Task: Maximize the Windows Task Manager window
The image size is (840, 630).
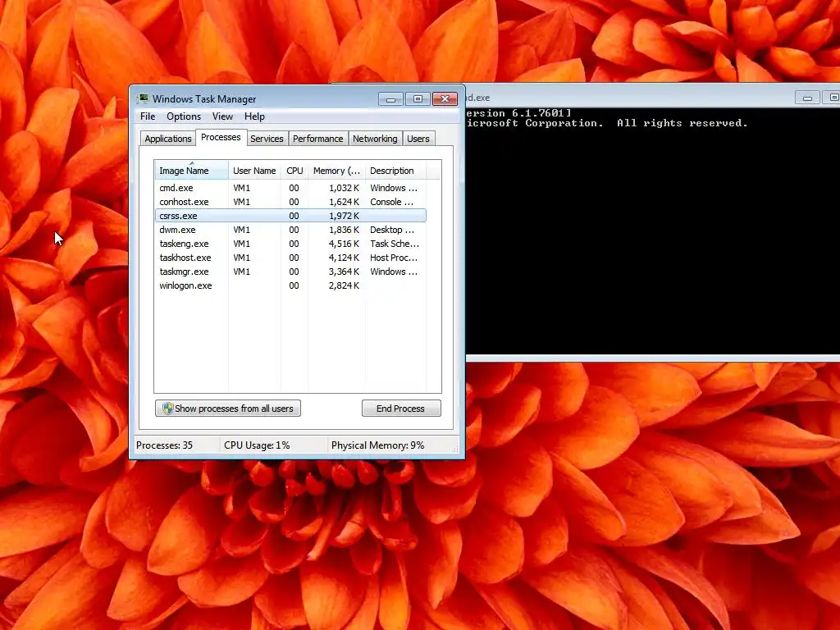Action: click(x=418, y=98)
